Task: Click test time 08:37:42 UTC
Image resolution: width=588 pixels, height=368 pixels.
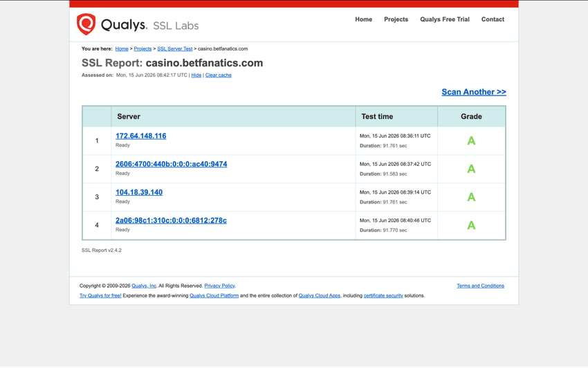Action: 395,164
